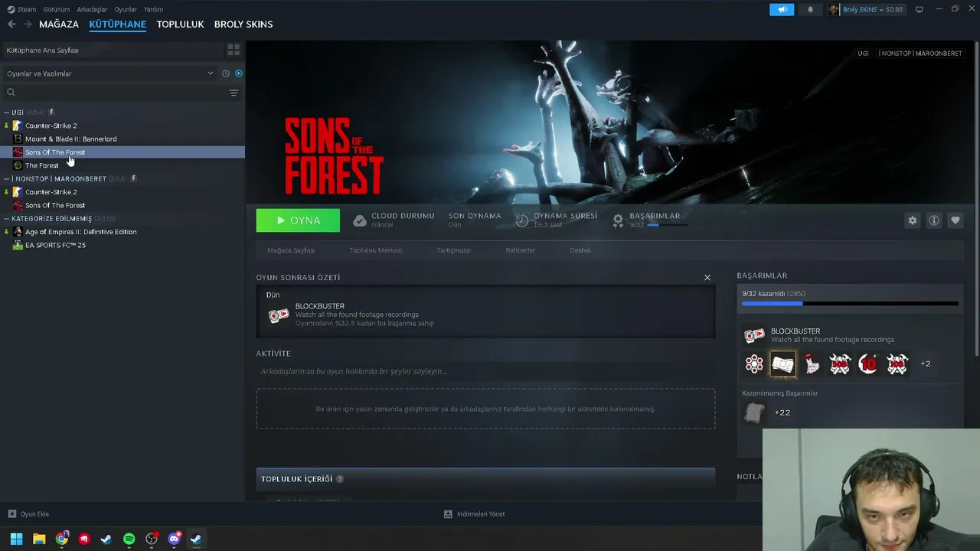The width and height of the screenshot is (980, 551).
Task: Open Rehberler link
Action: tap(521, 250)
